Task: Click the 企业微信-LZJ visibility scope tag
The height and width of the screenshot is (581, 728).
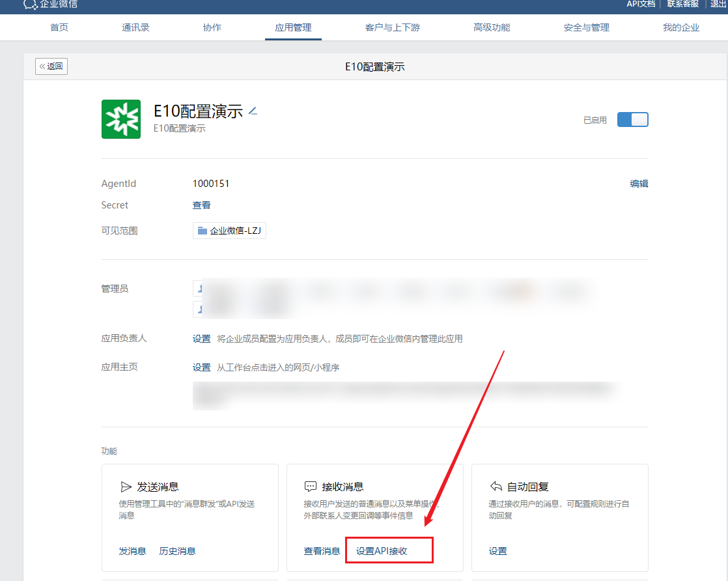Action: coord(229,231)
